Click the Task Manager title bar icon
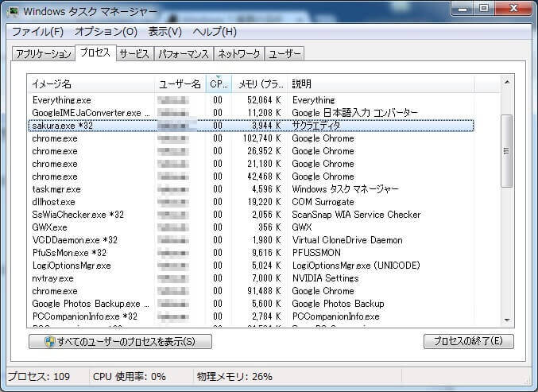 coord(14,12)
